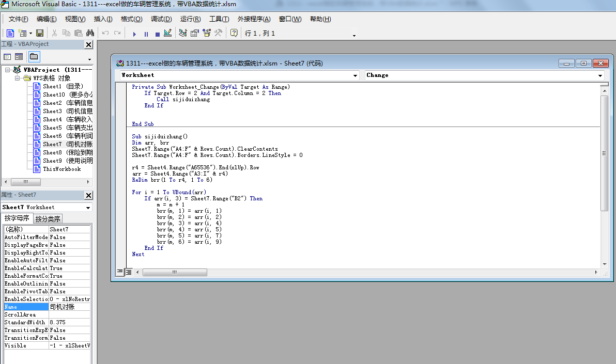Open the 文件(F) menu
Screen dimensions: 616x364
19,19
